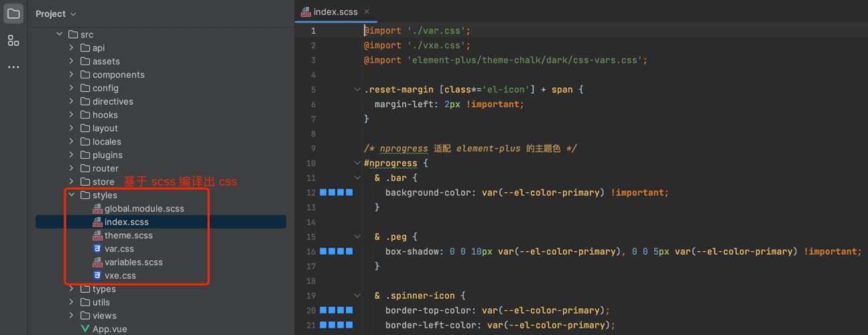This screenshot has height=335, width=868.
Task: Collapse the styles folder
Action: pyautogui.click(x=72, y=195)
